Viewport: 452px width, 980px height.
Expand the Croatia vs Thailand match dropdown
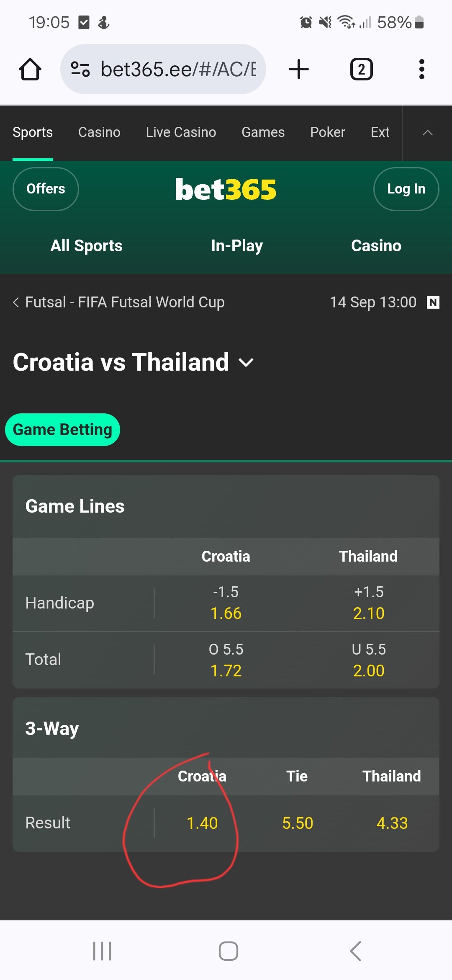pos(246,362)
